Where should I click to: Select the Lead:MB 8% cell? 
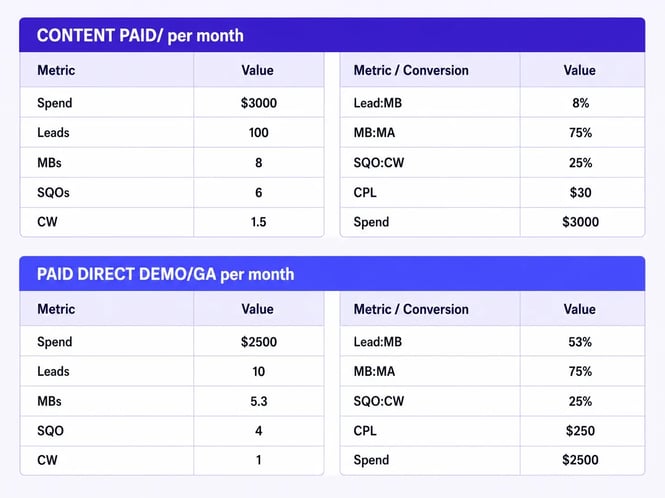pyautogui.click(x=581, y=103)
